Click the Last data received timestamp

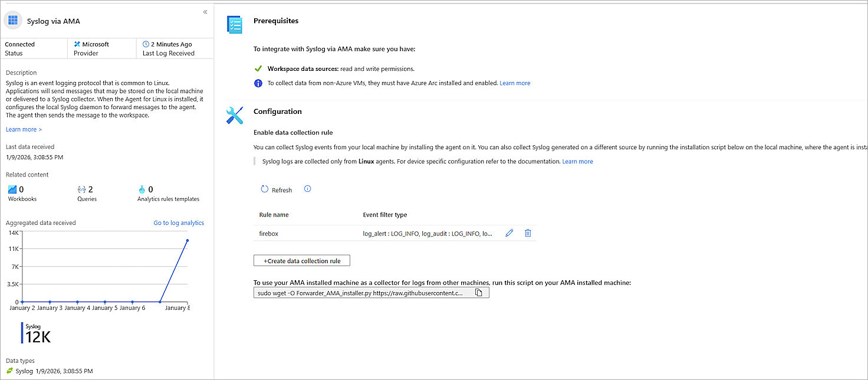[34, 158]
